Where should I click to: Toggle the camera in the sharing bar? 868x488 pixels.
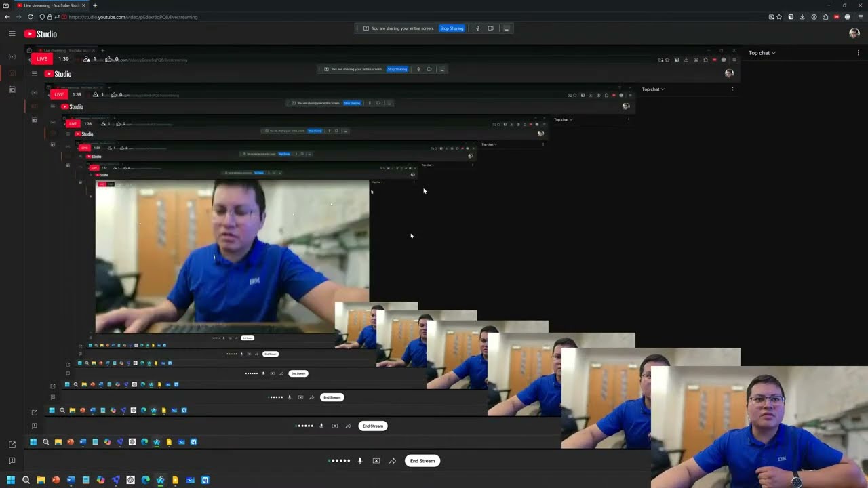tap(490, 28)
